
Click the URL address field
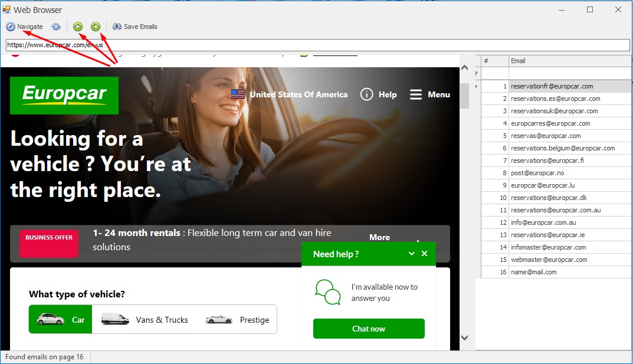click(x=318, y=45)
